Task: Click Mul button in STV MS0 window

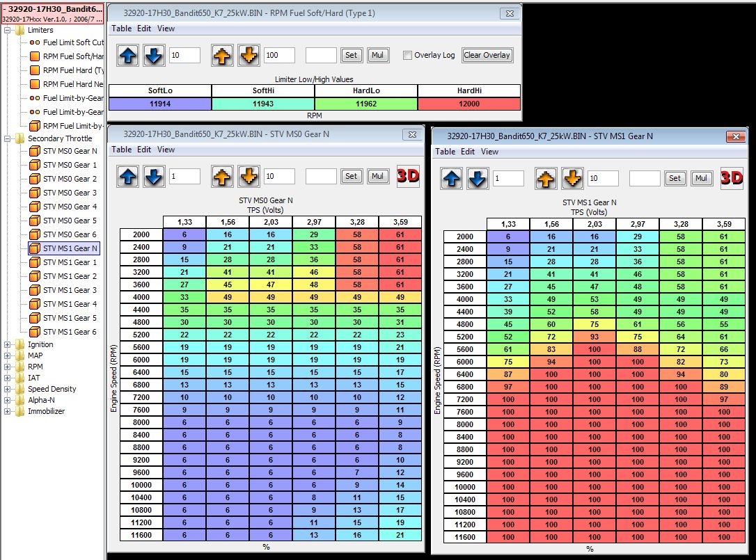Action: coord(378,177)
